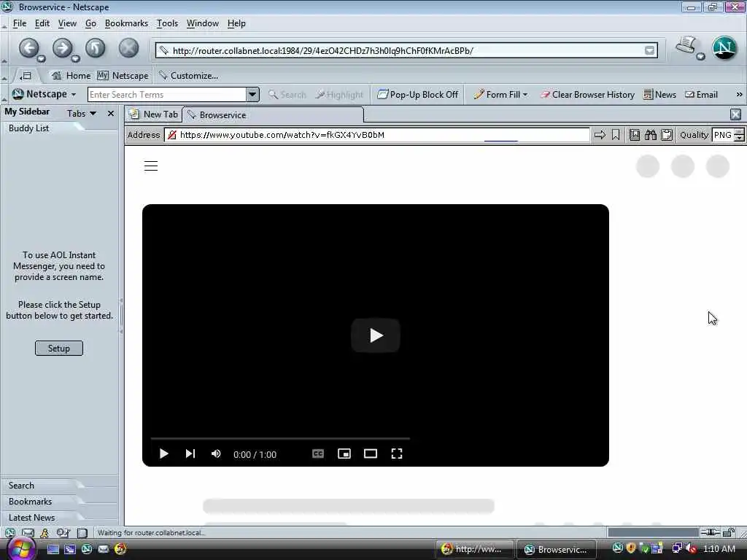The width and height of the screenshot is (747, 560).
Task: Open the Print icon in the toolbar
Action: pos(686,46)
